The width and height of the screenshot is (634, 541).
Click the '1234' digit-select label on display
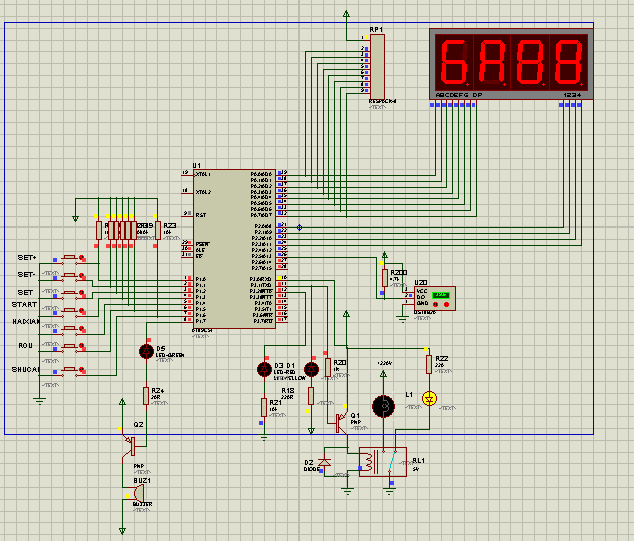click(572, 95)
